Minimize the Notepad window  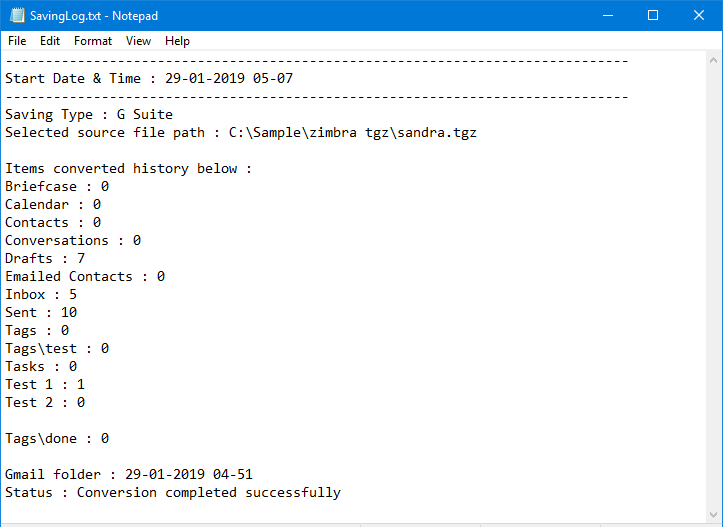click(x=608, y=15)
